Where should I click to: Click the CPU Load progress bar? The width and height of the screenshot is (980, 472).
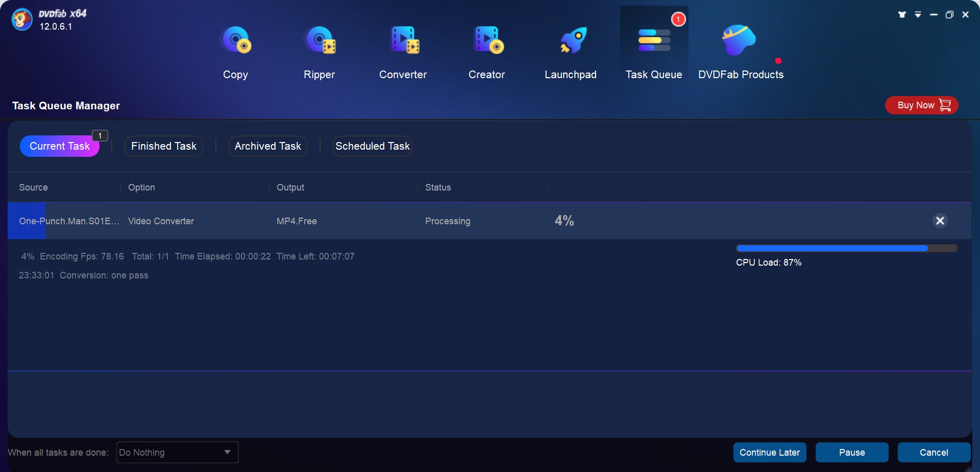[x=847, y=248]
